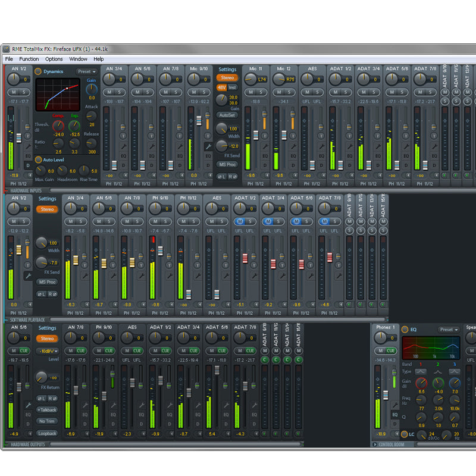
Task: Open settings wrench on hardware input AN 3/4
Action: 123,146
